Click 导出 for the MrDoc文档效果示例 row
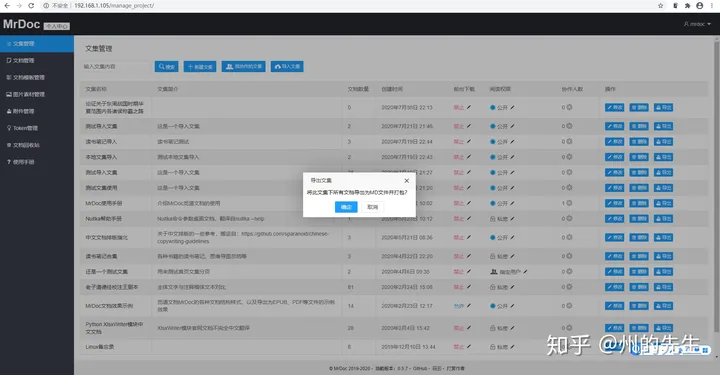 (x=664, y=305)
